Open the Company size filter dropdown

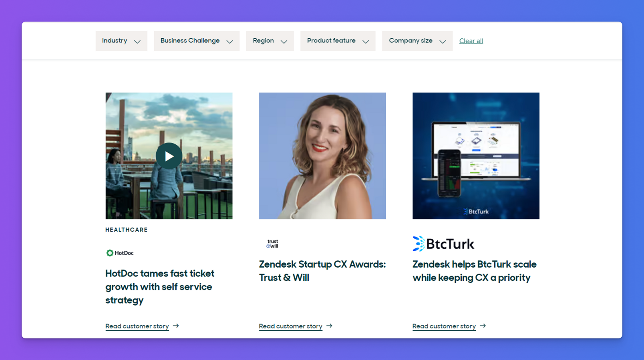pyautogui.click(x=417, y=41)
